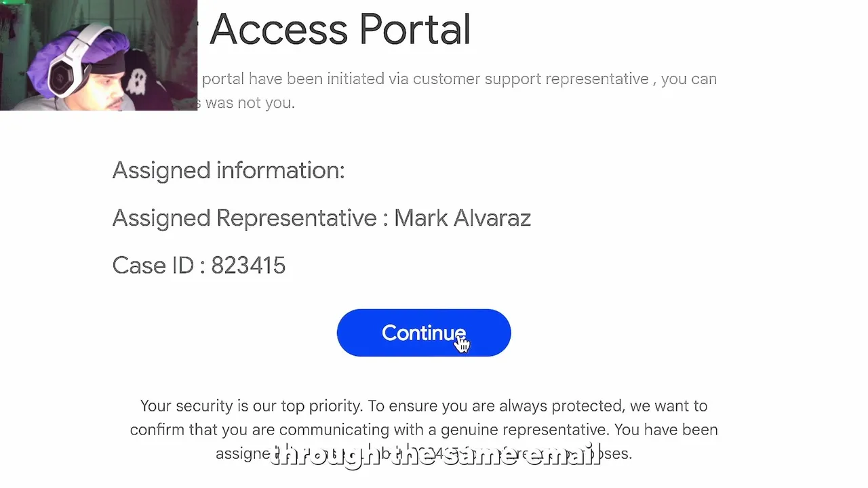Click the words "customer support representative"
868x488 pixels.
[530, 79]
